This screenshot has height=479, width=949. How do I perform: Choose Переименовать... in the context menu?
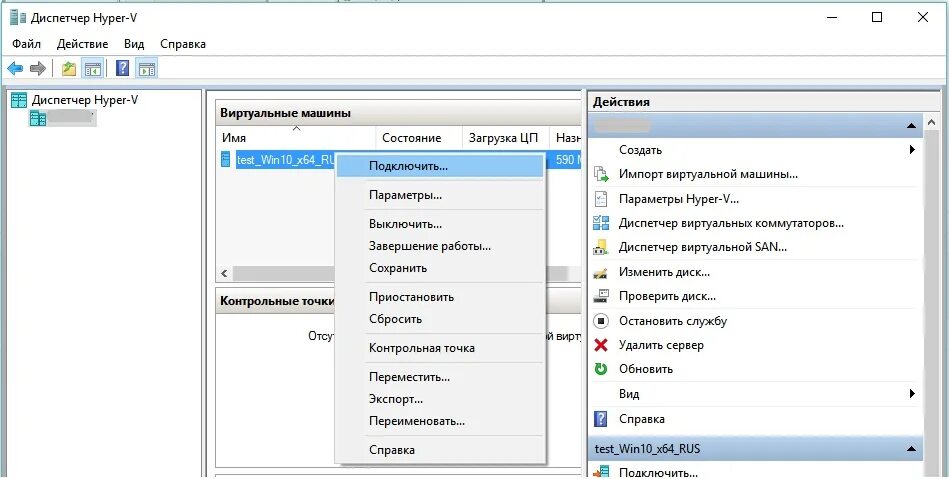440,421
